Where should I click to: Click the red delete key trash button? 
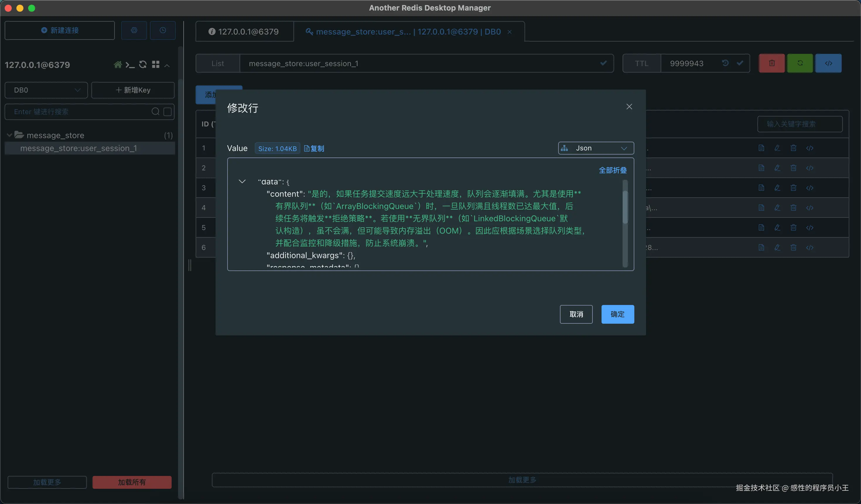[x=771, y=63]
